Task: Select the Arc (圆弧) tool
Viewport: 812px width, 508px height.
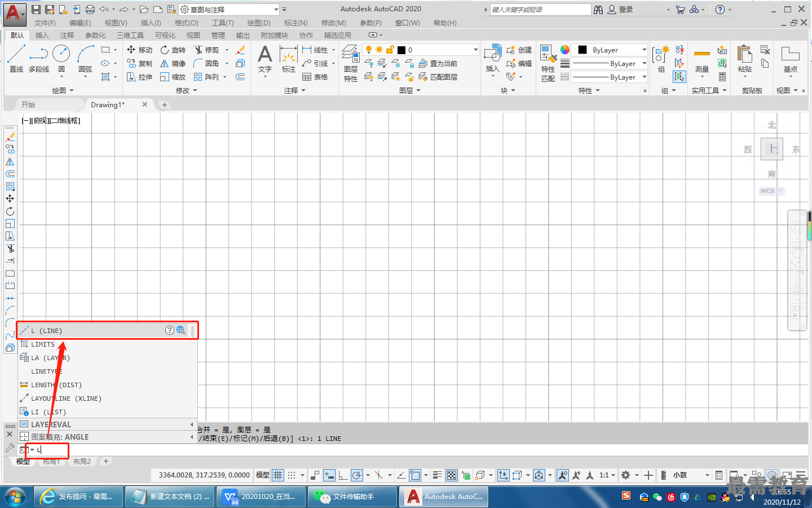Action: point(85,59)
